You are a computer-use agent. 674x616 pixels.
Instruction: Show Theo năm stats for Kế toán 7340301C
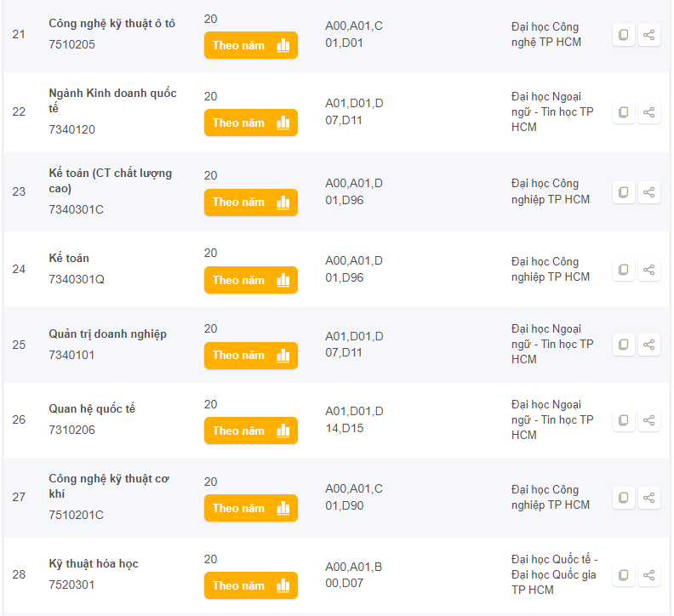pos(251,202)
